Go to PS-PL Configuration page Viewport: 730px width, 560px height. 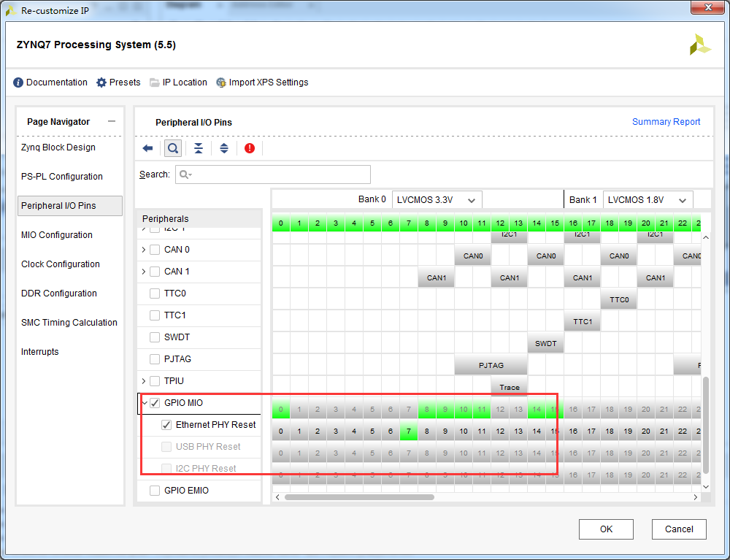point(62,177)
